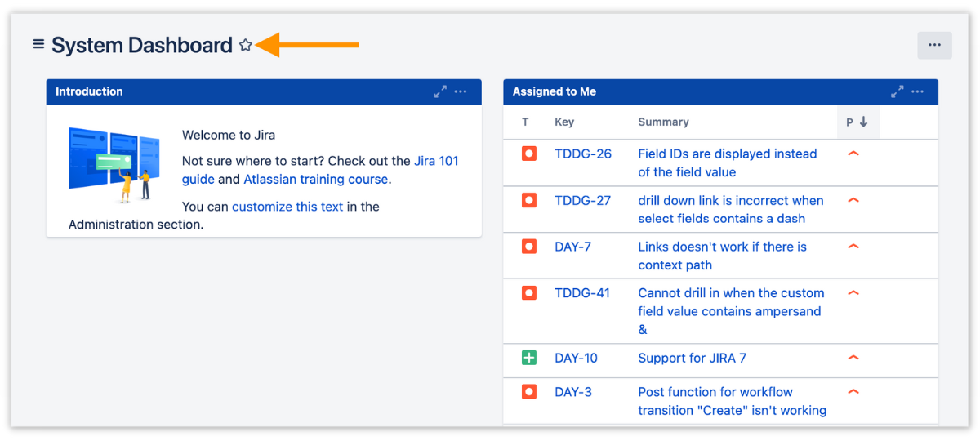Viewport: 980px width, 441px height.
Task: Click customize this text link
Action: (x=287, y=207)
